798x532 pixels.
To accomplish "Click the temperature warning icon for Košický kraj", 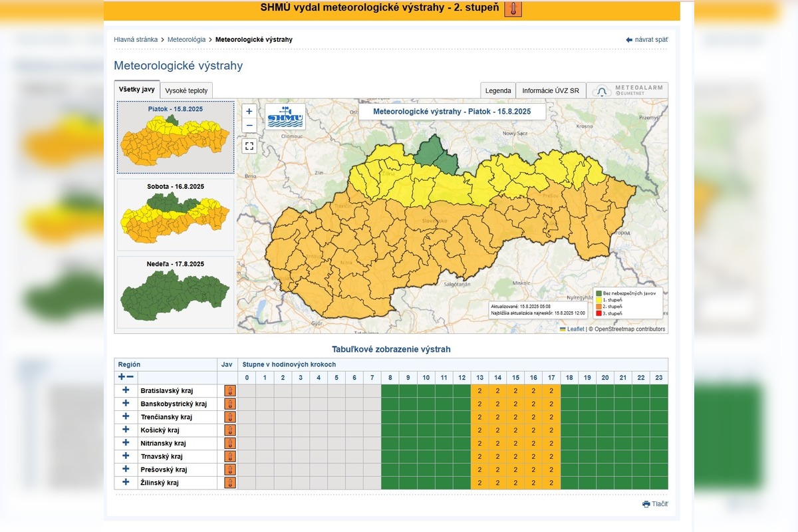I will point(229,430).
